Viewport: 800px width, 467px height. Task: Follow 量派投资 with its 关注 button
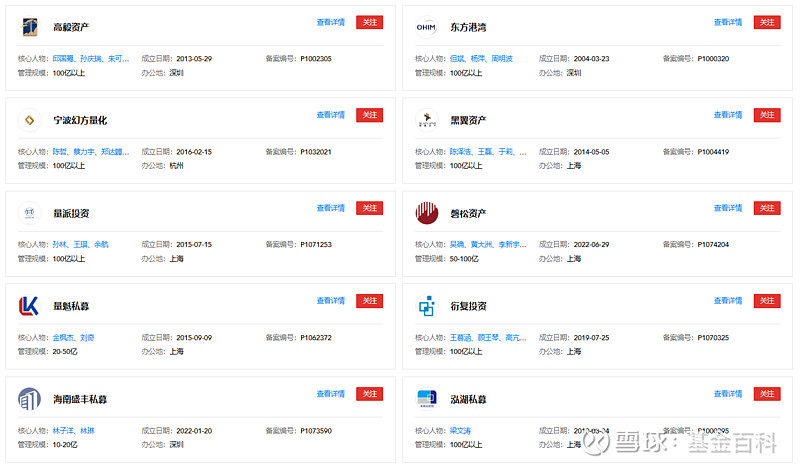click(x=369, y=208)
